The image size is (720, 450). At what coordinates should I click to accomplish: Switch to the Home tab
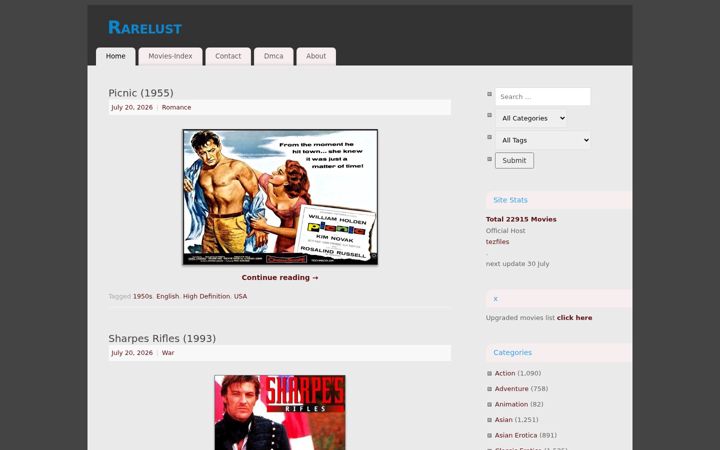[116, 56]
